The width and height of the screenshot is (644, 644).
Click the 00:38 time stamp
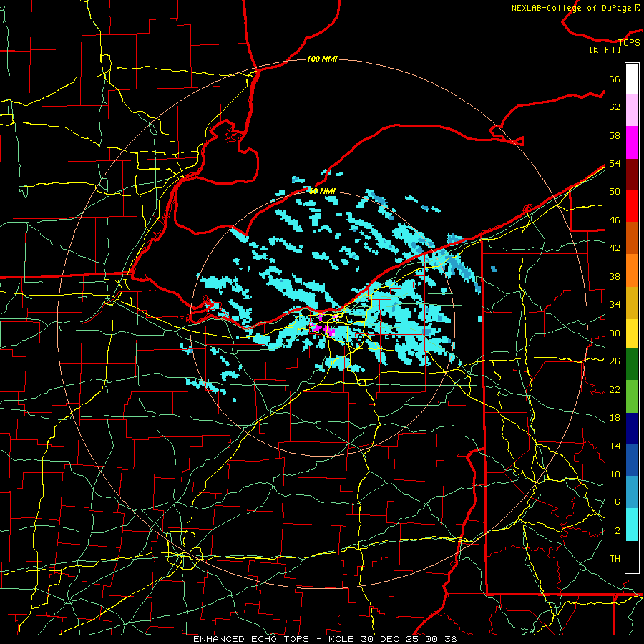(441, 639)
